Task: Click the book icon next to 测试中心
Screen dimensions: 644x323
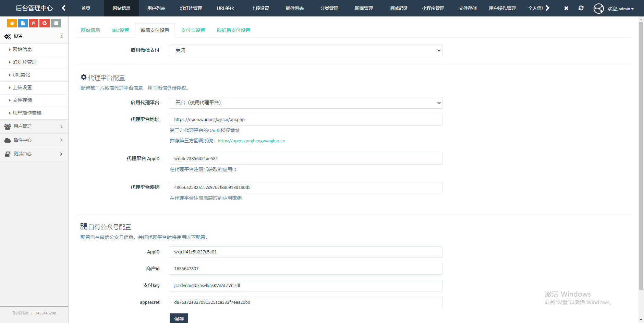Action: (8, 154)
